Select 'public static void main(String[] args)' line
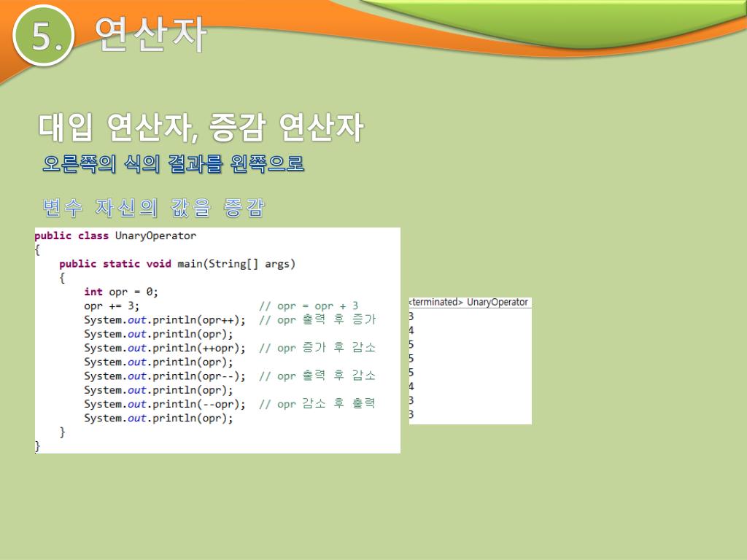Image resolution: width=747 pixels, height=560 pixels. point(177,264)
